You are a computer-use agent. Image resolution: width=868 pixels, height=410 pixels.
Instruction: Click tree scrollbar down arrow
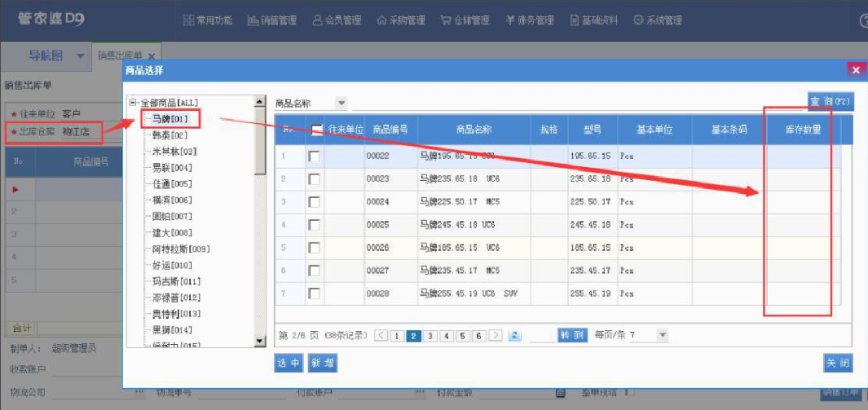(x=260, y=342)
